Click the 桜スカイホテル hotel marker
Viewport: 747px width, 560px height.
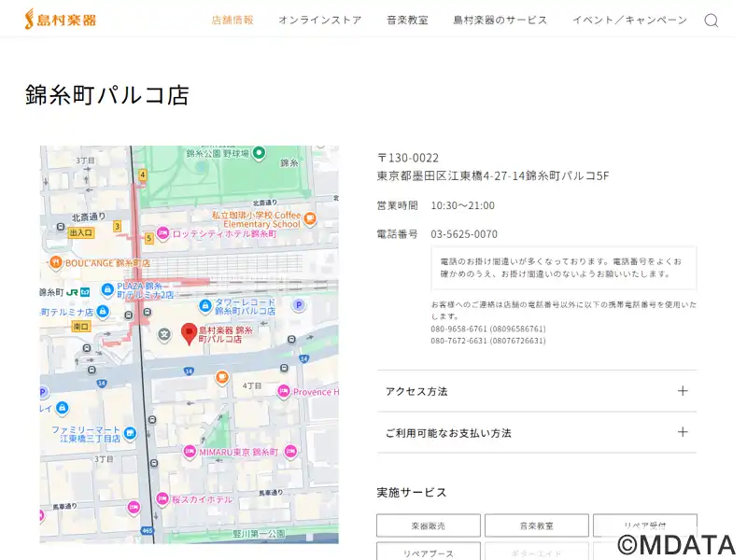pos(162,499)
